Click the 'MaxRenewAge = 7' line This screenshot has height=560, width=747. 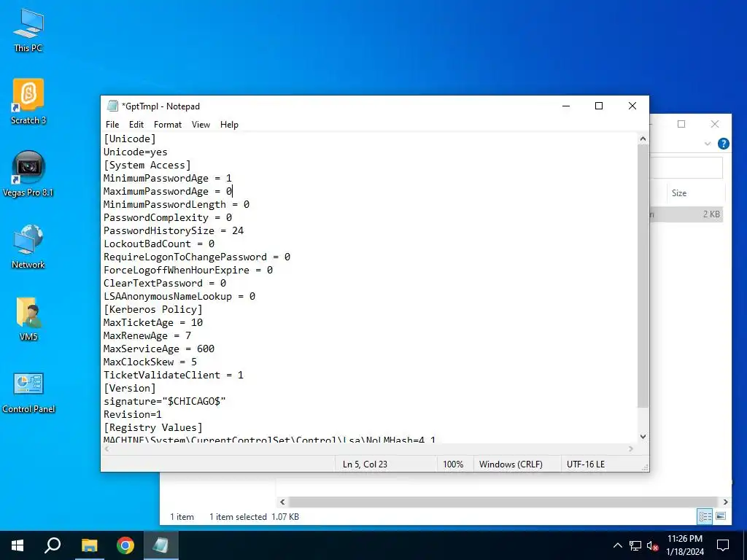(x=147, y=335)
